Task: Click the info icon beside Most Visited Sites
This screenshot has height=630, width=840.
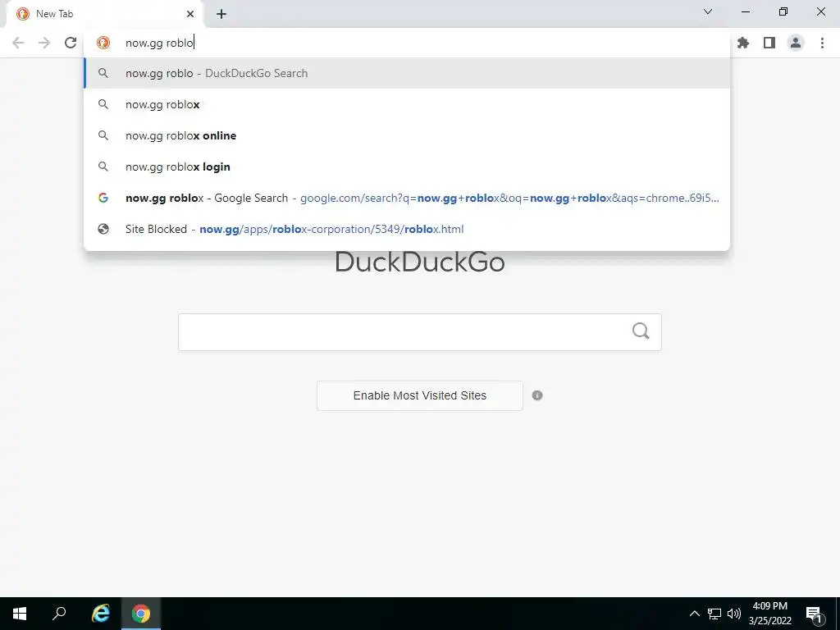Action: (x=537, y=395)
